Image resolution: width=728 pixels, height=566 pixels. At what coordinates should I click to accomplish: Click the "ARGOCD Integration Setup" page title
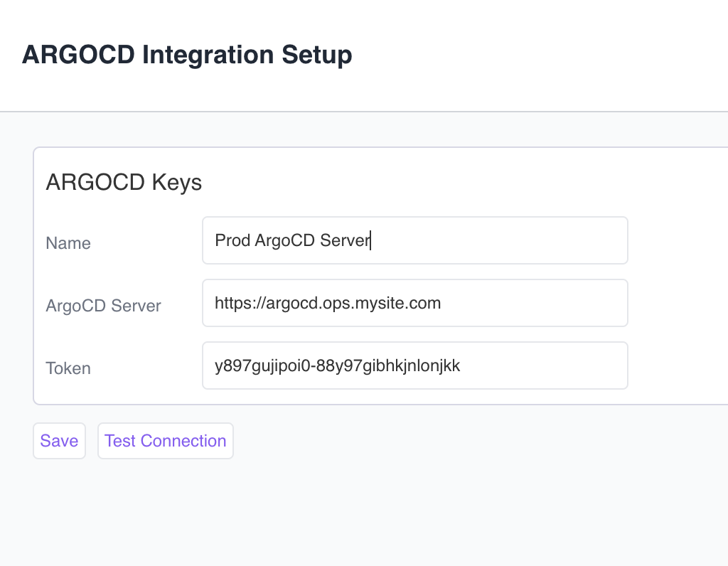(187, 55)
